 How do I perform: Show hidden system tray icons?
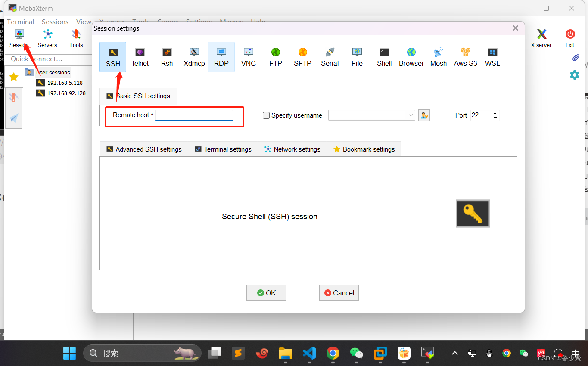point(455,353)
